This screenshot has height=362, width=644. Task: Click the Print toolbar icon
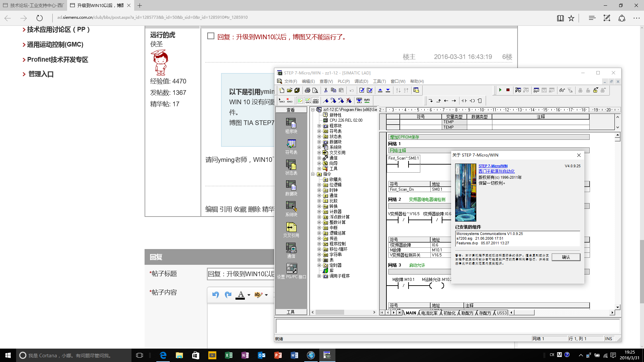pos(307,90)
